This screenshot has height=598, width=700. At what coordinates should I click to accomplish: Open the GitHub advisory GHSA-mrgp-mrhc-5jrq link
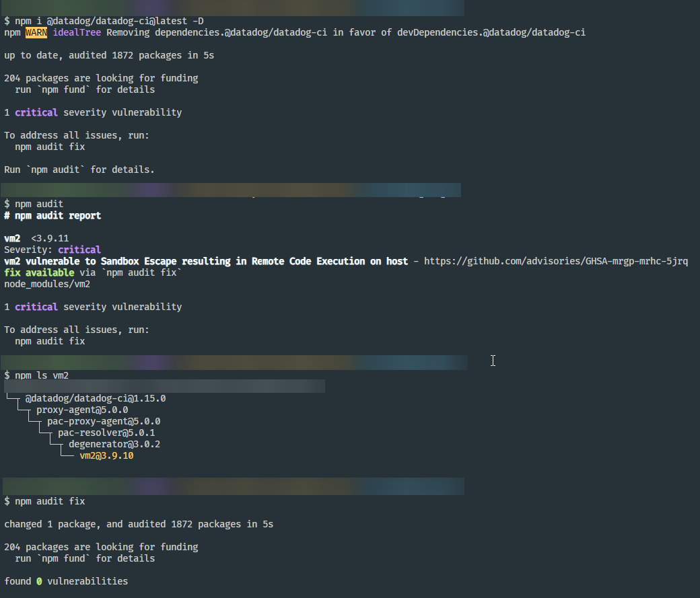coord(556,261)
